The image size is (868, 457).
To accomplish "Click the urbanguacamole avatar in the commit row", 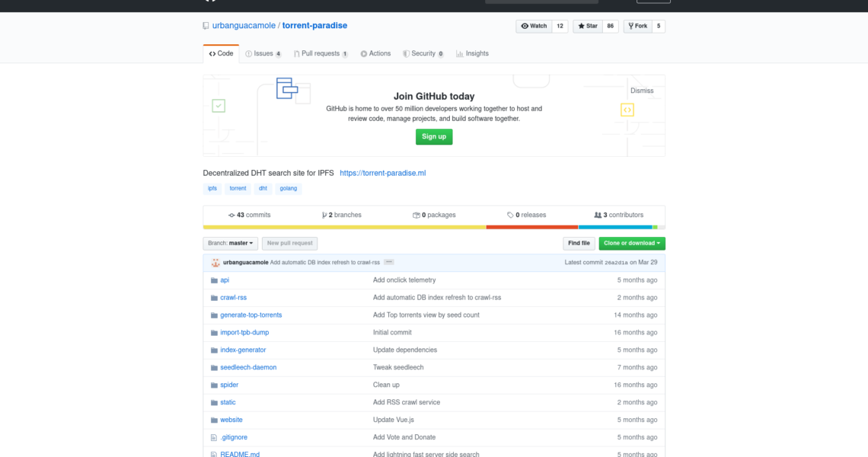I will point(215,263).
